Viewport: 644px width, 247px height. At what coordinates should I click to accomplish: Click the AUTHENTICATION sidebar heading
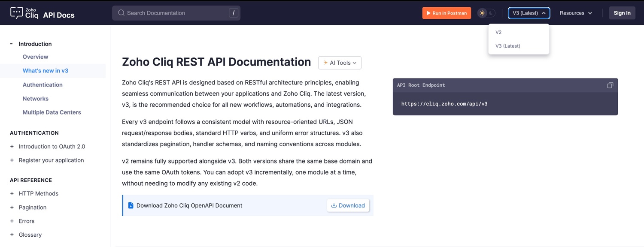(34, 133)
